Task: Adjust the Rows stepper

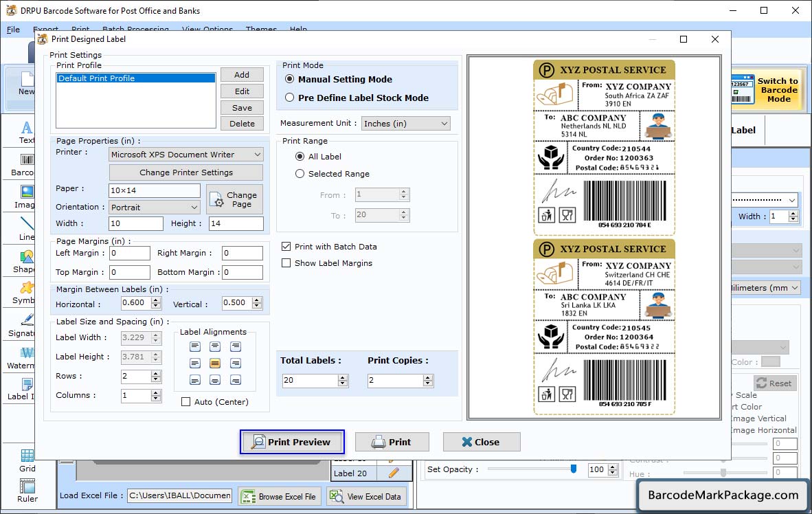Action: (156, 376)
